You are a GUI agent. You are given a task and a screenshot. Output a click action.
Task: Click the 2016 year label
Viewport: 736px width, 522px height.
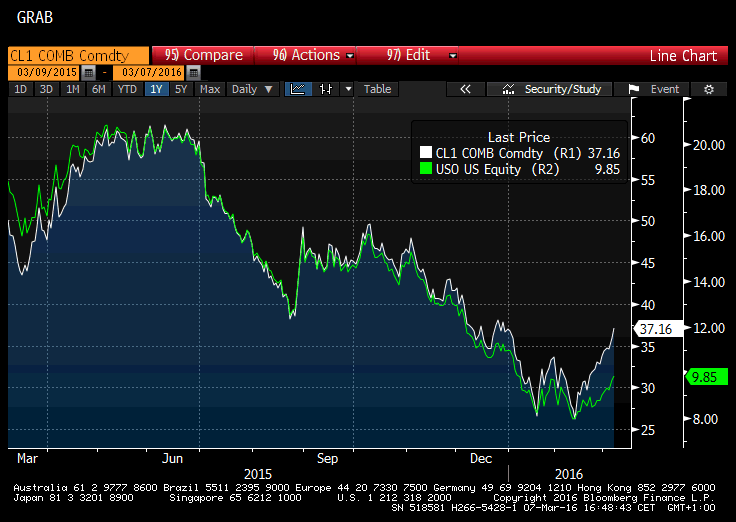568,474
